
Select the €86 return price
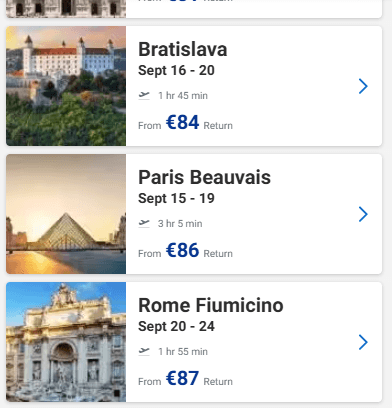pyautogui.click(x=183, y=250)
